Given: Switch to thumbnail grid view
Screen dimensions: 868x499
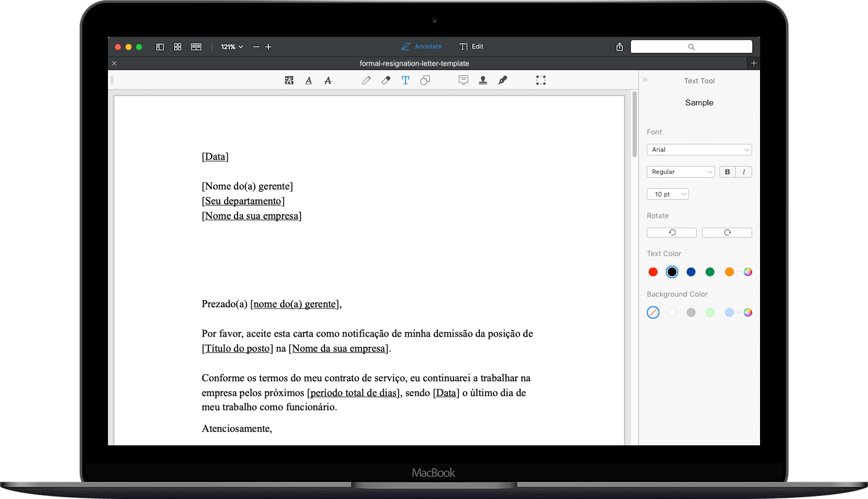Looking at the screenshot, I should [178, 47].
